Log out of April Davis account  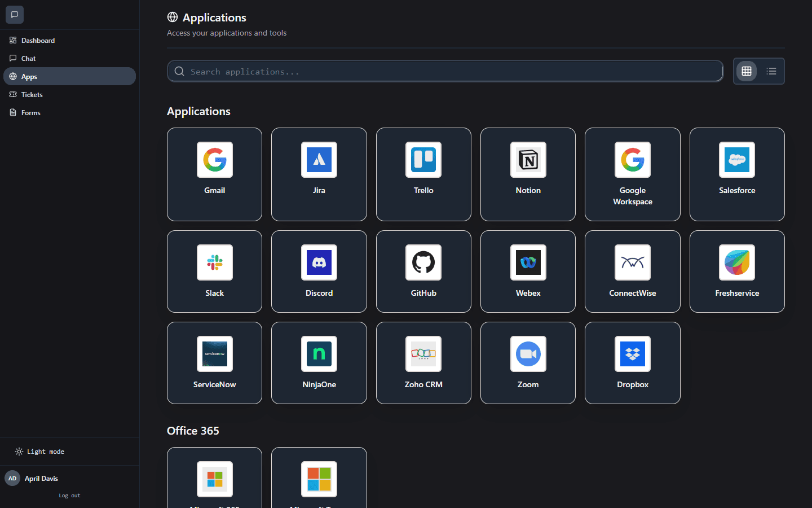click(69, 495)
